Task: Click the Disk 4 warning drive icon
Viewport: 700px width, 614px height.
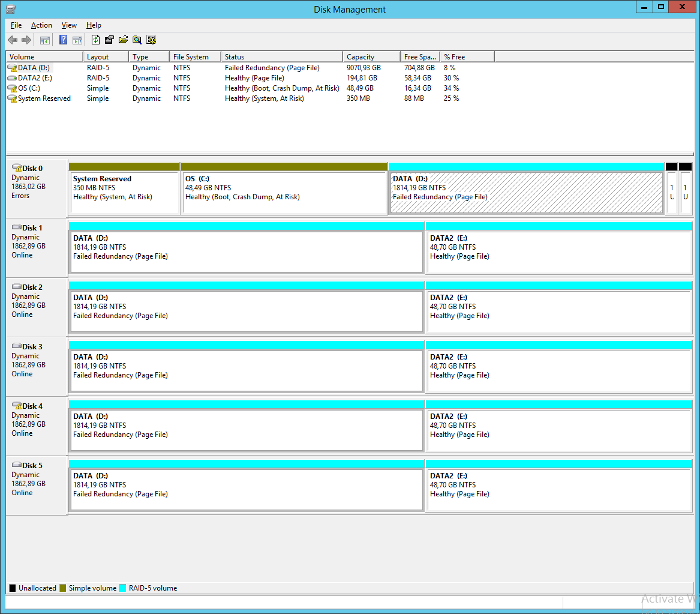Action: [17, 406]
